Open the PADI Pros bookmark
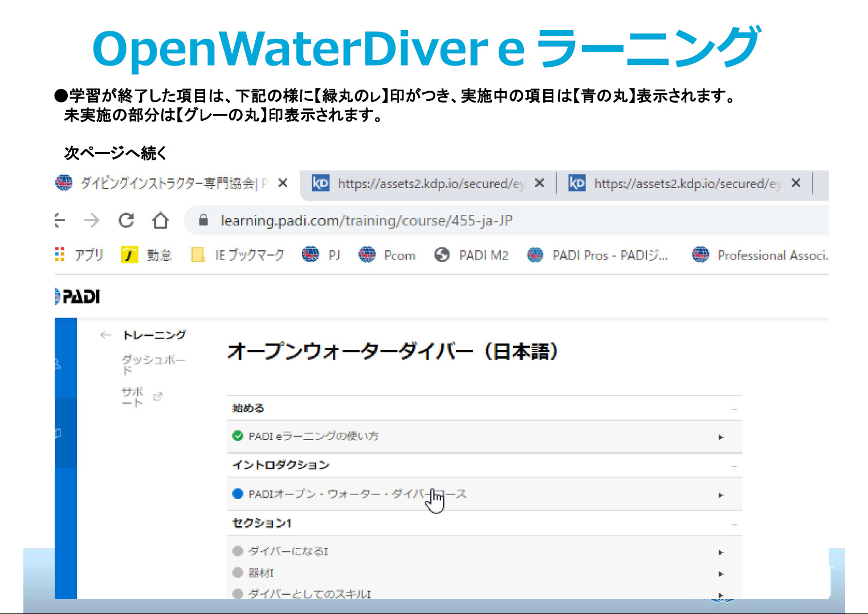This screenshot has width=868, height=614. (x=597, y=255)
